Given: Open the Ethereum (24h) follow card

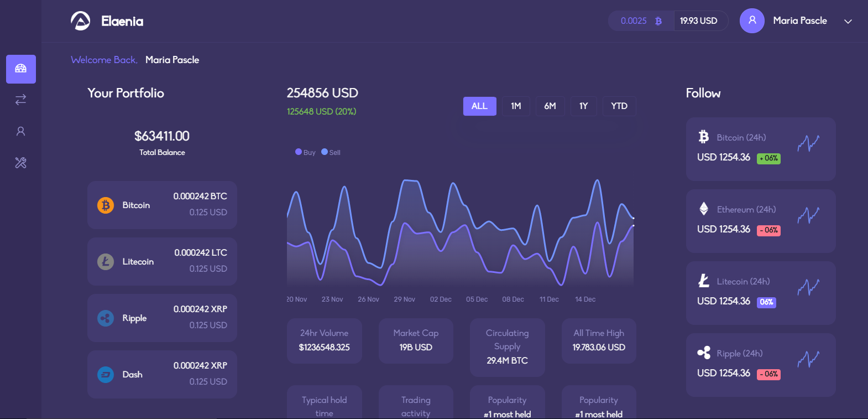Looking at the screenshot, I should pos(760,221).
